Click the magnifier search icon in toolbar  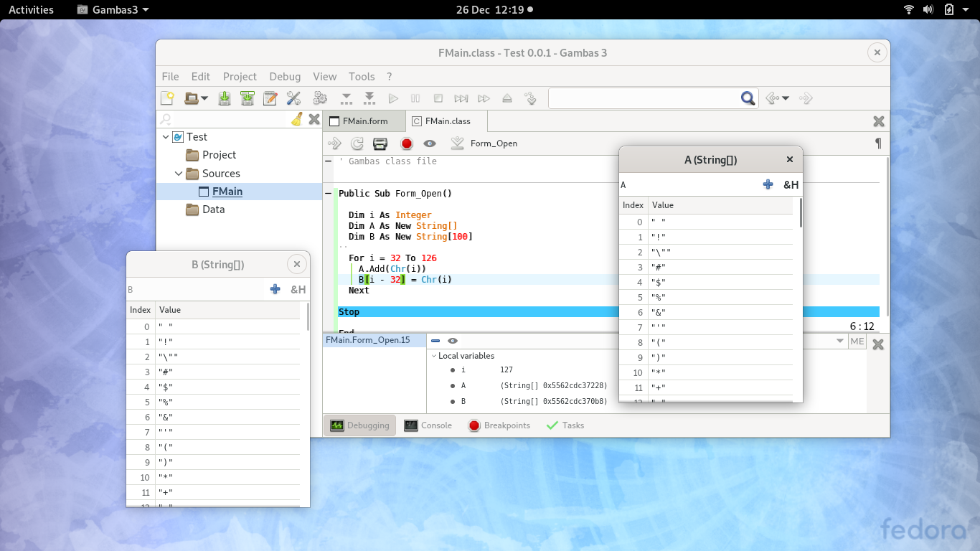tap(748, 98)
